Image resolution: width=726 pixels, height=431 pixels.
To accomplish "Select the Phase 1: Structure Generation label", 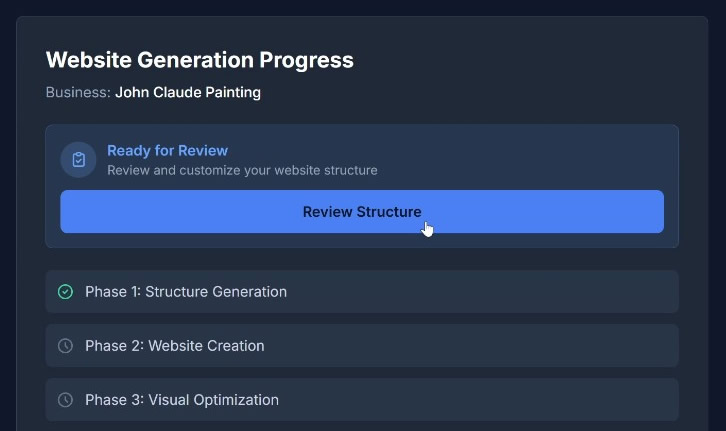I will click(x=186, y=292).
